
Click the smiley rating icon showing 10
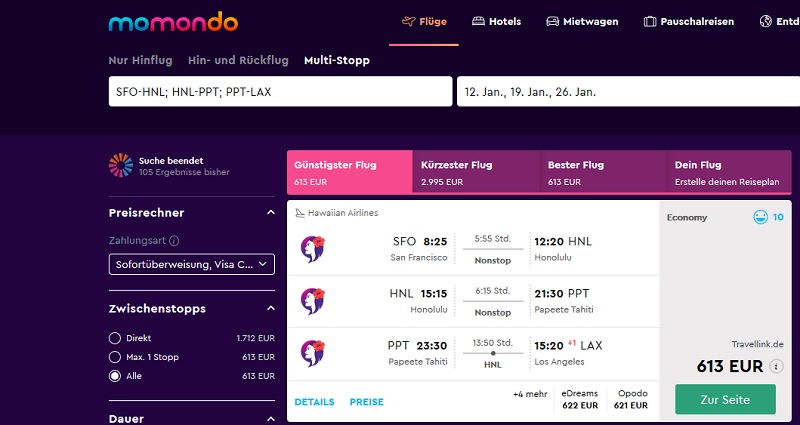click(x=760, y=217)
